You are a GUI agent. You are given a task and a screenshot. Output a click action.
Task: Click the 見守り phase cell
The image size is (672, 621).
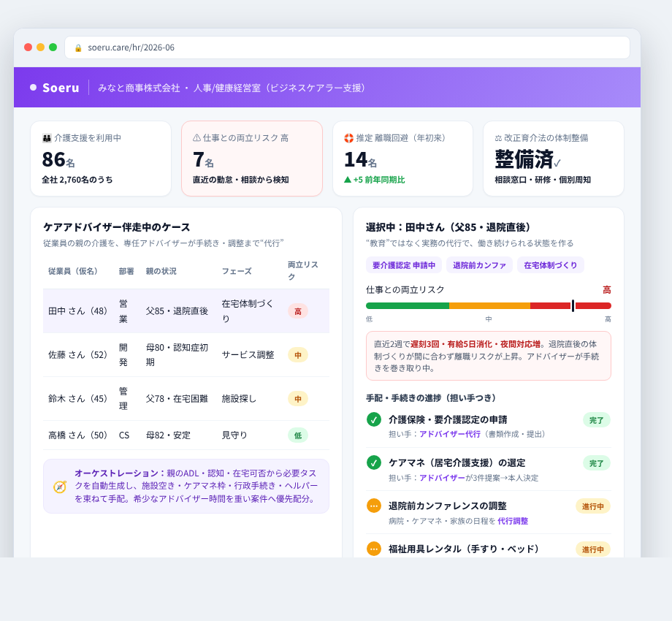point(234,435)
